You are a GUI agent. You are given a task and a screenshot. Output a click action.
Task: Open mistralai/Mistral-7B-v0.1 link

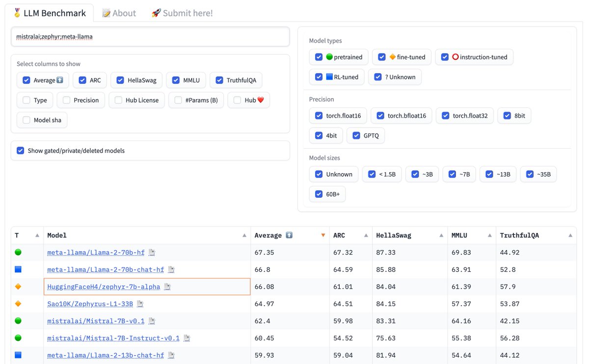click(x=96, y=321)
